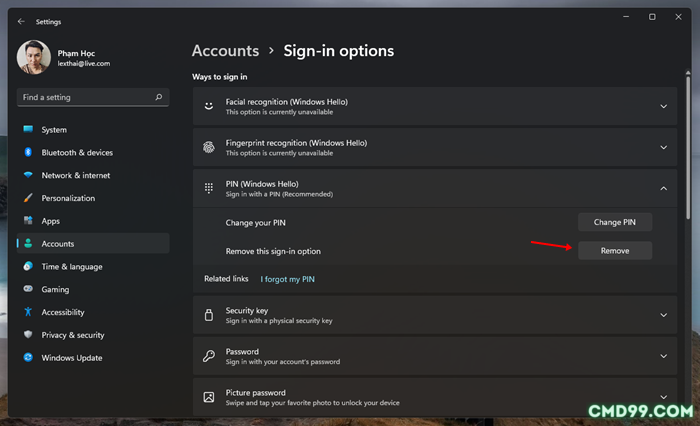Click the Change PIN button
The height and width of the screenshot is (426, 700).
point(615,222)
